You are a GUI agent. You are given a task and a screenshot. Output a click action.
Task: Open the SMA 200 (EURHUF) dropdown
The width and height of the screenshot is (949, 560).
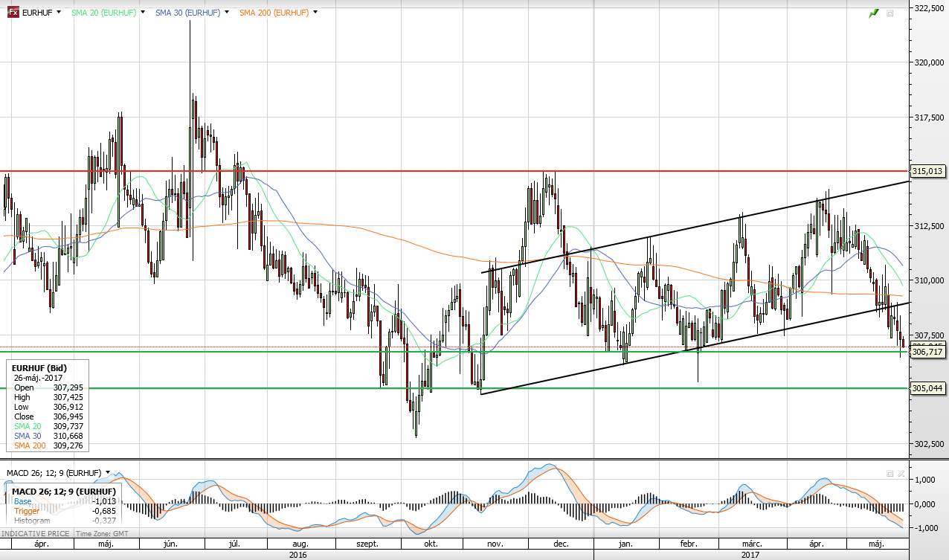coord(316,13)
